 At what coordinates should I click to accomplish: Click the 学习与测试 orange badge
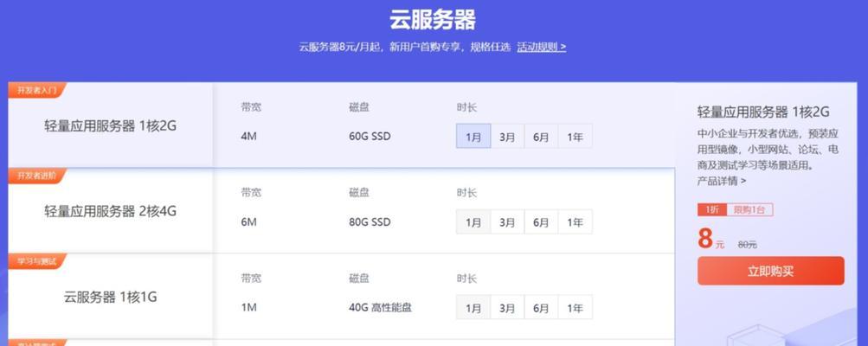(x=36, y=261)
